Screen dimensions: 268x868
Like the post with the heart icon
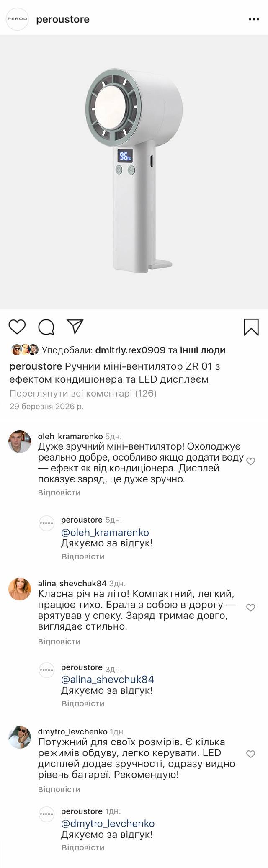17,327
